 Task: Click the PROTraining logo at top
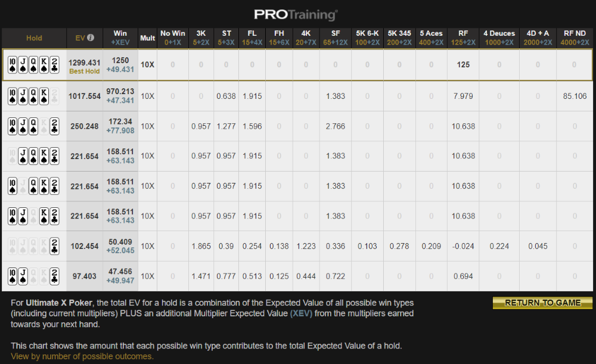(x=296, y=14)
